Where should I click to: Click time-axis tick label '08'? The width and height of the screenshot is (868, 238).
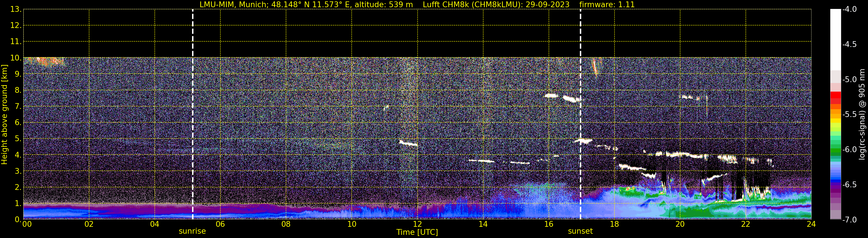click(x=286, y=224)
